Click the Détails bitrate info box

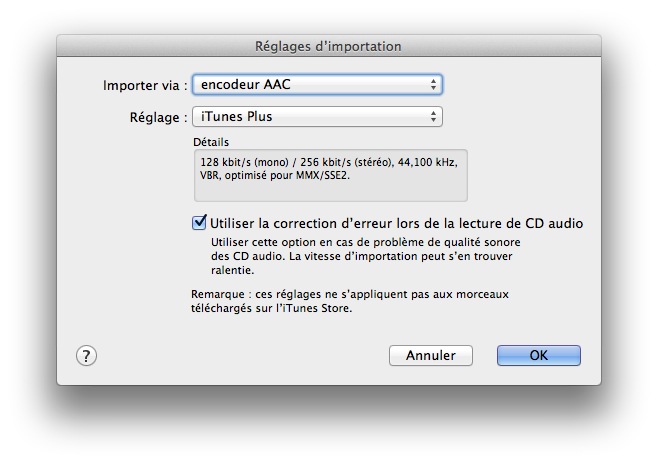coord(330,176)
